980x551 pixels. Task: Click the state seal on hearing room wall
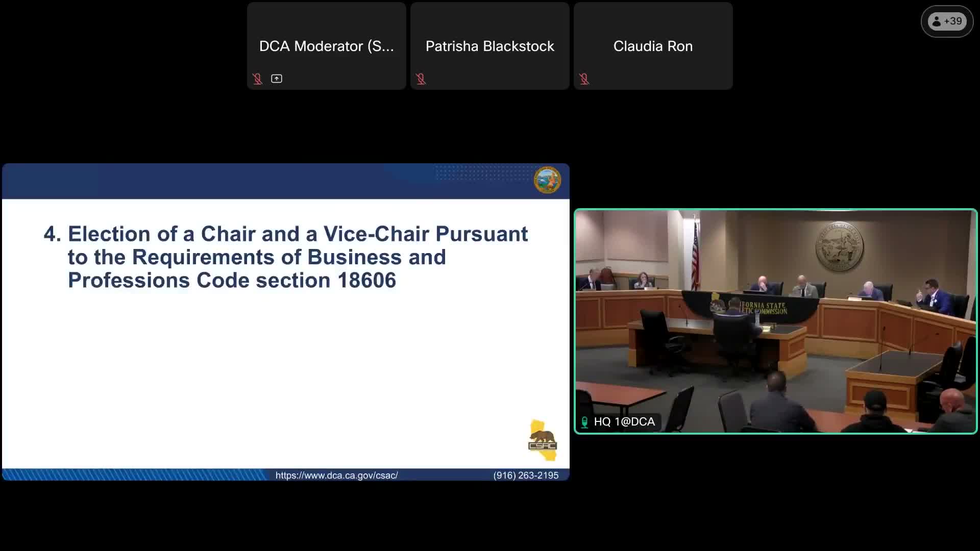point(840,246)
